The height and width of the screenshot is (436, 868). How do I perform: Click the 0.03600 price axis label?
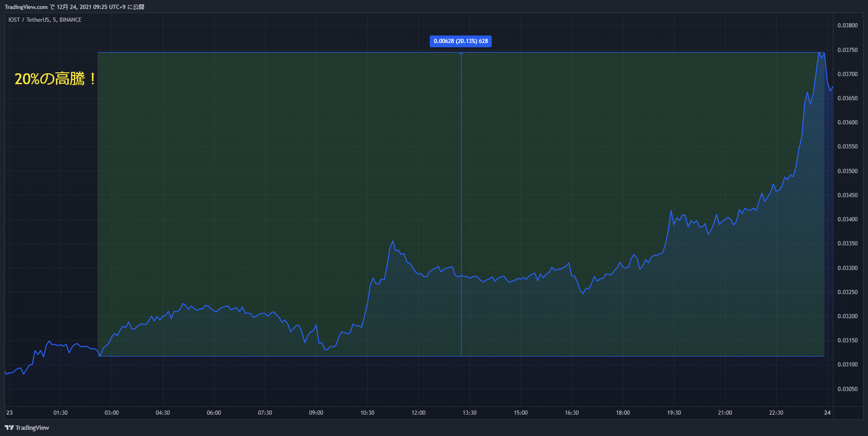847,122
